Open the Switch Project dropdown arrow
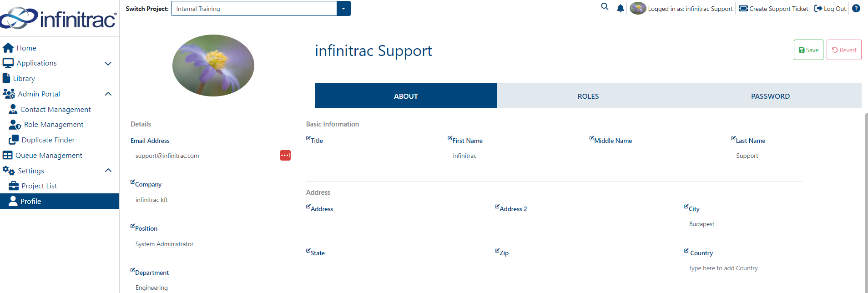The width and height of the screenshot is (868, 293). (343, 9)
